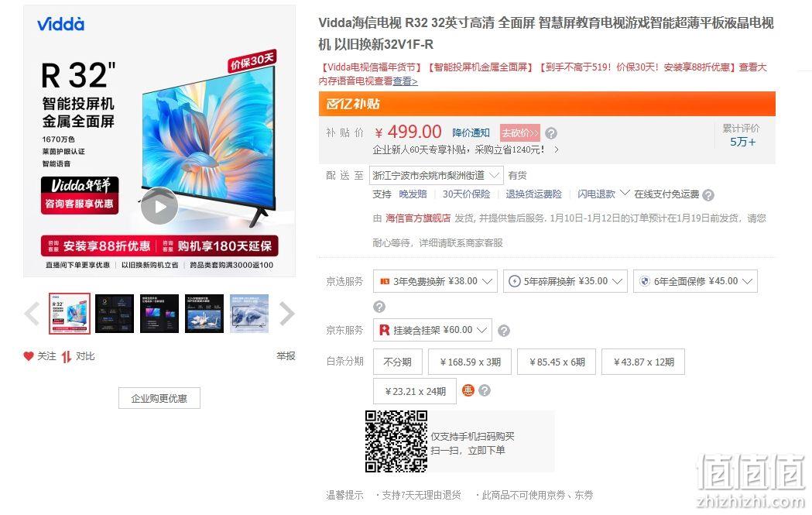The image size is (812, 515).
Task: Open delivery address dropdown 浙江宁波市余姚市
Action: 436,176
